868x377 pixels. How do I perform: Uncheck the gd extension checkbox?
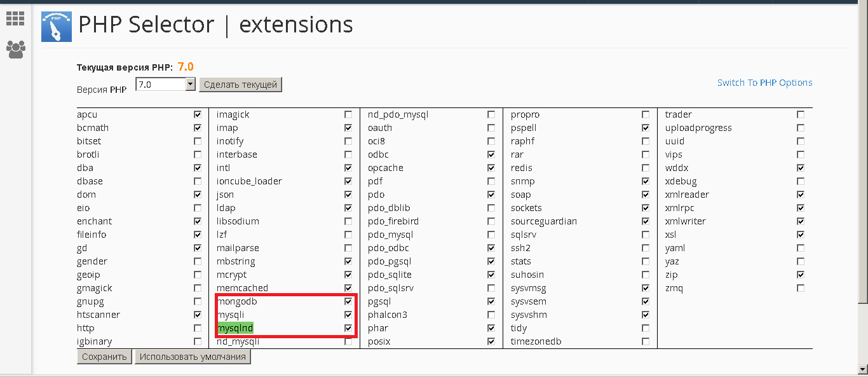coord(198,248)
